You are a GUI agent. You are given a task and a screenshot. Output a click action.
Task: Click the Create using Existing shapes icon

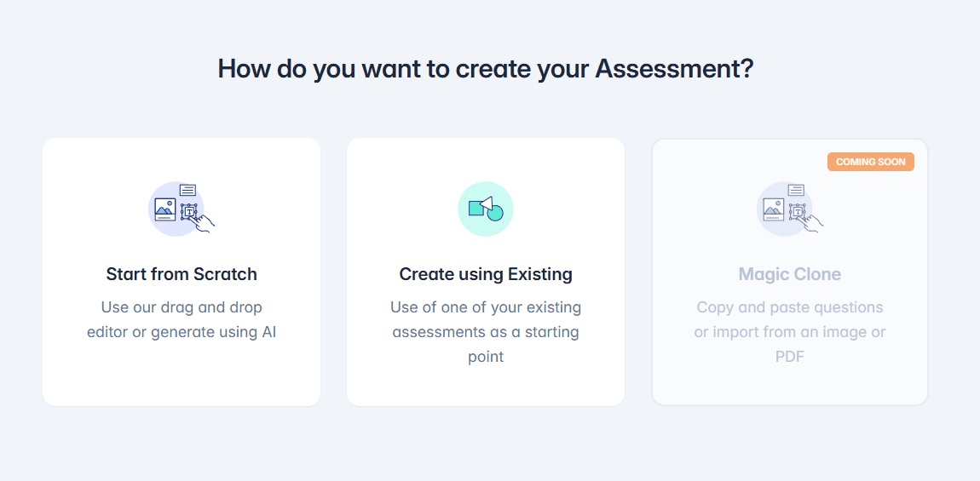486,209
